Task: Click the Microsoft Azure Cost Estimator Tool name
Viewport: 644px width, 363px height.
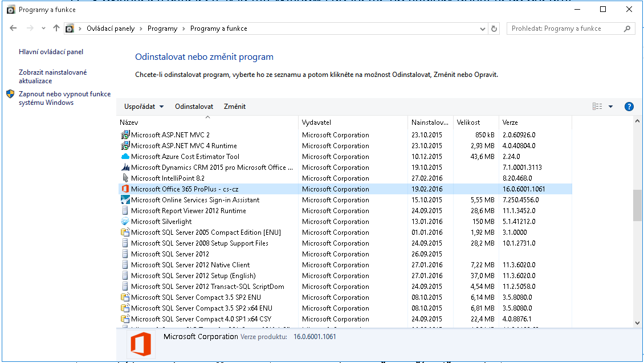Action: 185,157
